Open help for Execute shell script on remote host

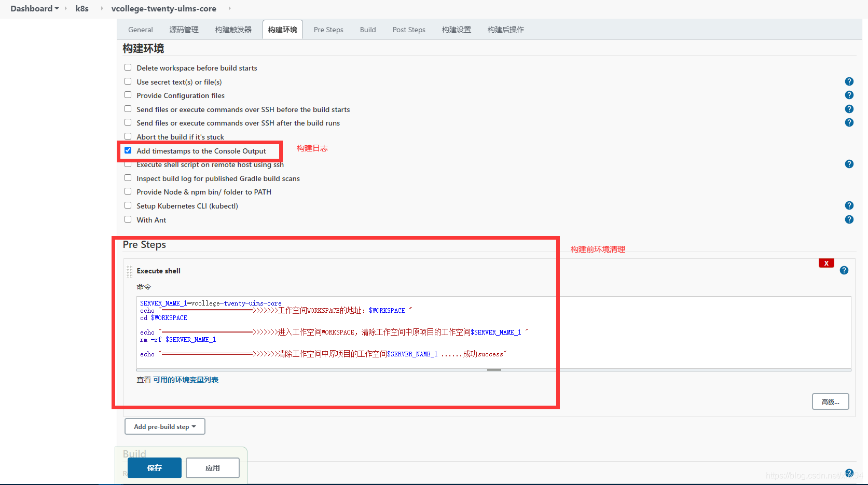click(849, 164)
